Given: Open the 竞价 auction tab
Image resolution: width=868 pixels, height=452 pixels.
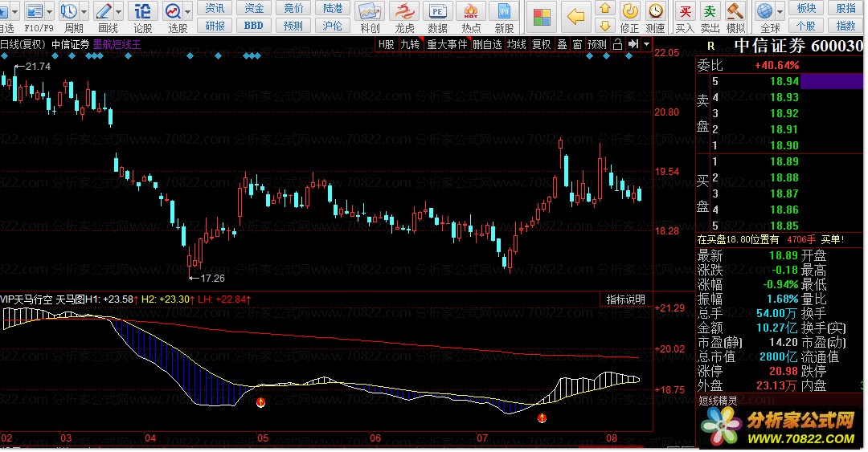Looking at the screenshot, I should [x=293, y=8].
